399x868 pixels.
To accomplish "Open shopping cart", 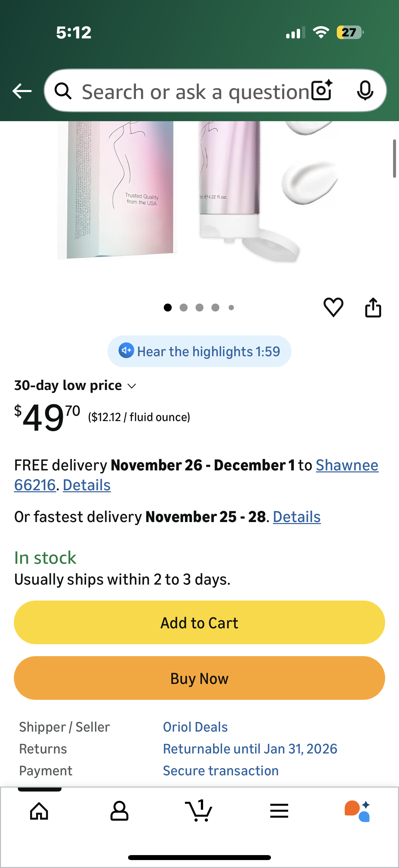I will [x=199, y=811].
